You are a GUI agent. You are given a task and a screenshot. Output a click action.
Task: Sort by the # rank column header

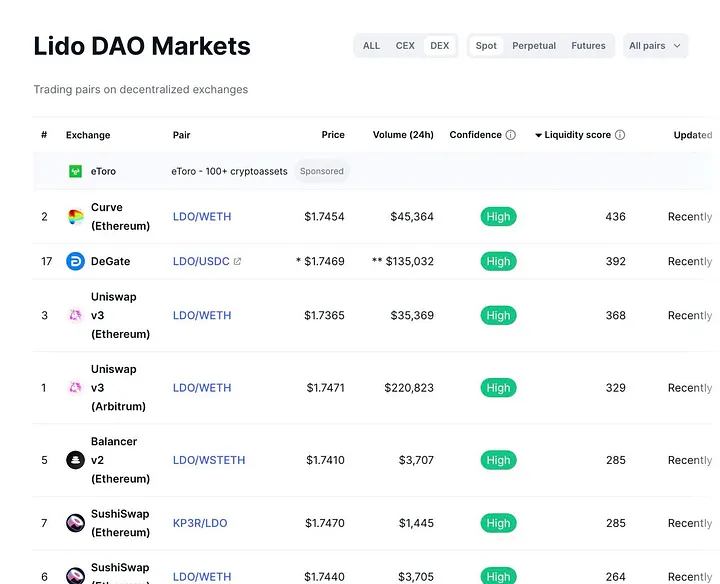pyautogui.click(x=44, y=135)
